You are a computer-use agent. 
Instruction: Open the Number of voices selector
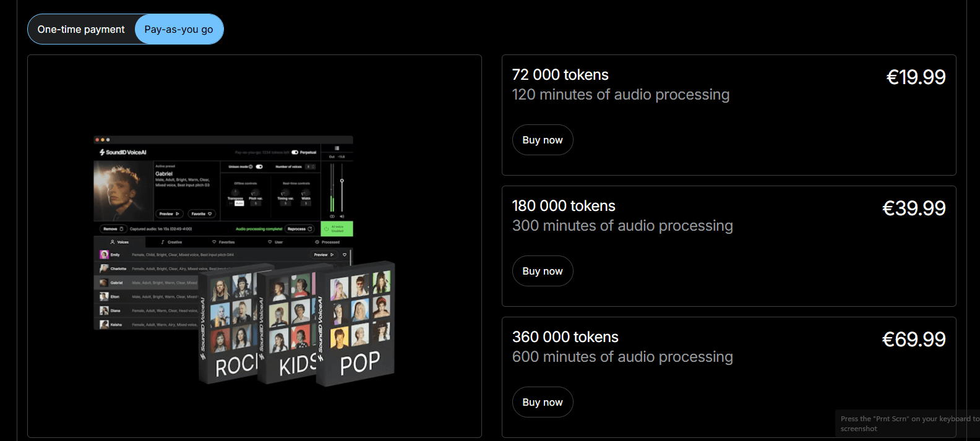(x=310, y=166)
